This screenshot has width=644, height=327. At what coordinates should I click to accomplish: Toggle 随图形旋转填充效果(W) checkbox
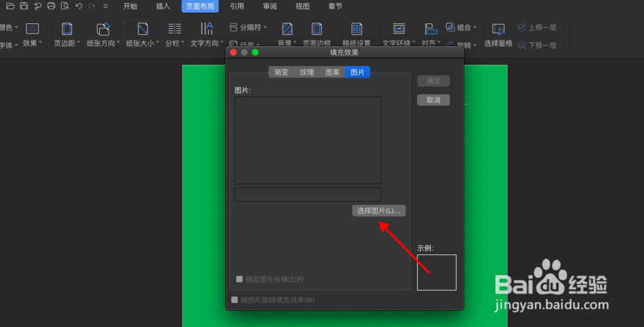(234, 300)
